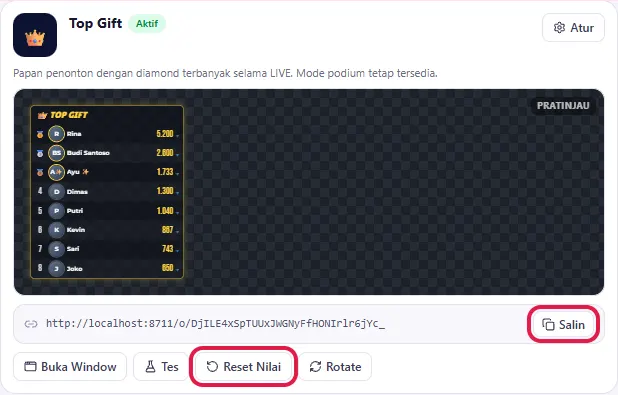Click Budi Santoso's silver medal icon
This screenshot has width=618, height=395.
coord(40,153)
